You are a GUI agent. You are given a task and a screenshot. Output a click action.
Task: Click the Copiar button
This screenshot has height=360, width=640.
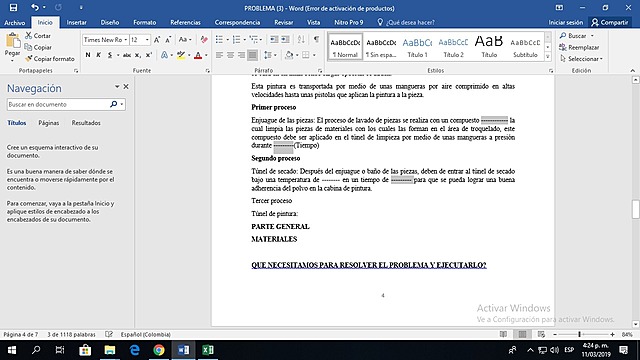[38, 47]
